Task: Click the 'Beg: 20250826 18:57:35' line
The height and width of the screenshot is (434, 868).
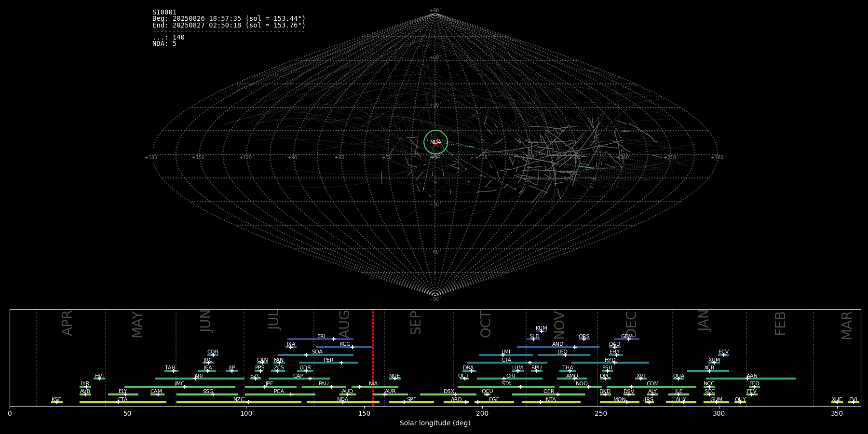Action: [x=229, y=19]
